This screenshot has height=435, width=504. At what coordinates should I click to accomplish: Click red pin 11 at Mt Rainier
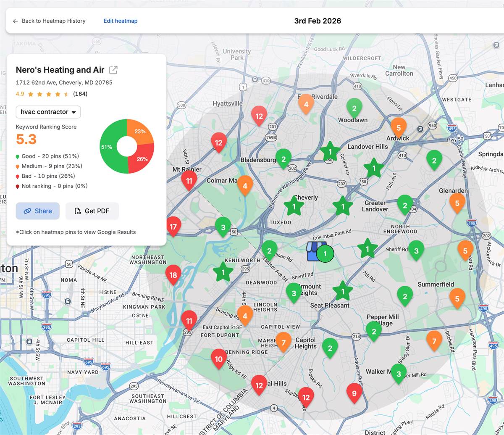point(189,182)
